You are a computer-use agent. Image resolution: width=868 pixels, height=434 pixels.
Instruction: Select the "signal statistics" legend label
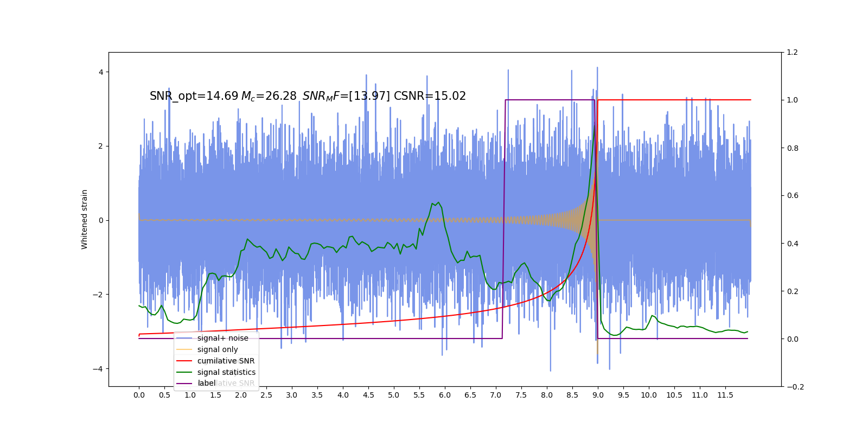click(x=226, y=372)
